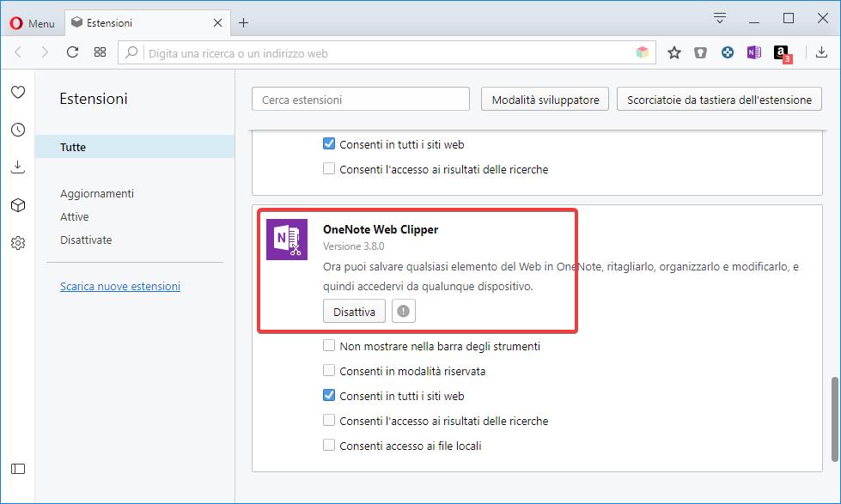This screenshot has height=504, width=841.
Task: Select the Disattivate filter
Action: pyautogui.click(x=86, y=240)
